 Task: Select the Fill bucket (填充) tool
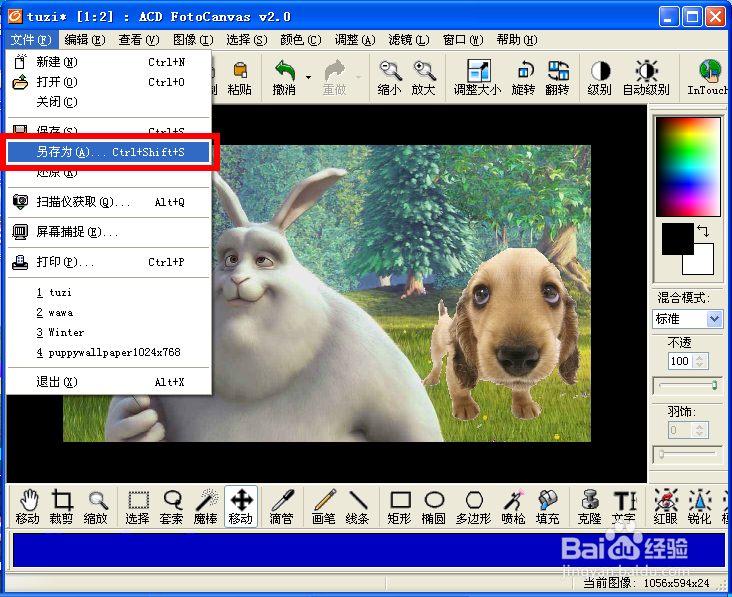[x=548, y=507]
